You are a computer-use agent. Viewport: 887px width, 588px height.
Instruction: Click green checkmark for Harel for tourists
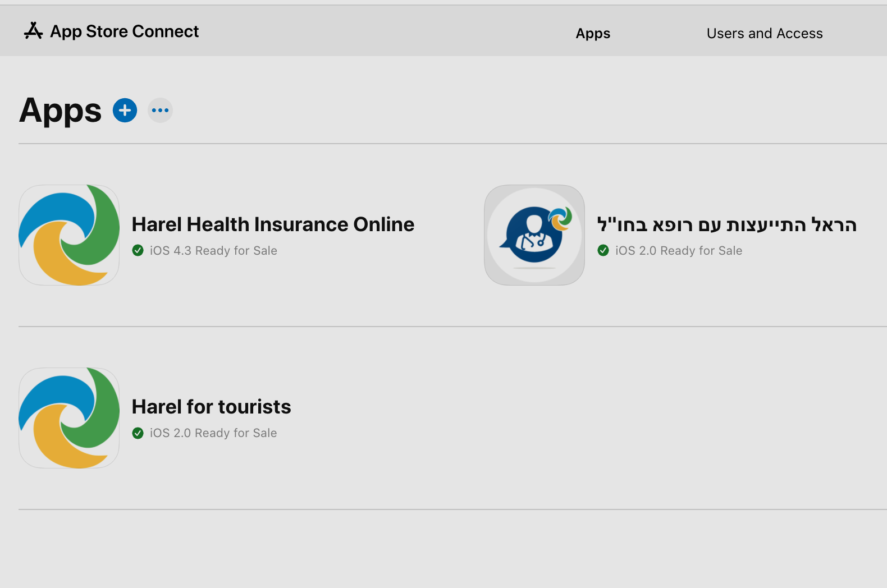[138, 433]
